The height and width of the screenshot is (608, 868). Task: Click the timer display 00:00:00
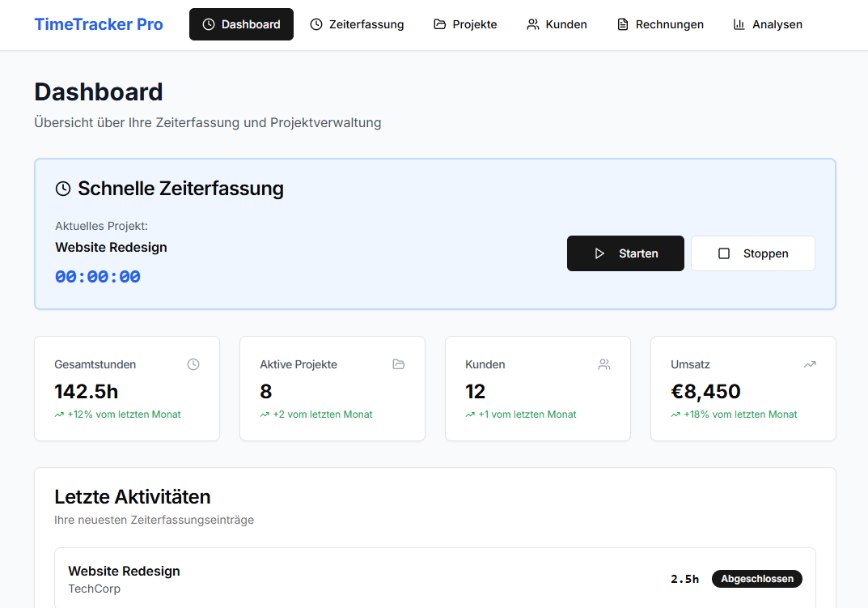click(x=98, y=277)
